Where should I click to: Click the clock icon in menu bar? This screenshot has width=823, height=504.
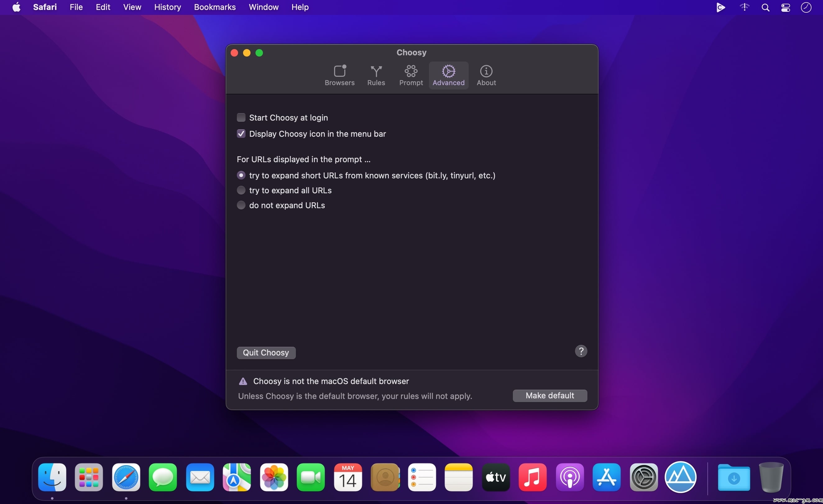coord(806,7)
